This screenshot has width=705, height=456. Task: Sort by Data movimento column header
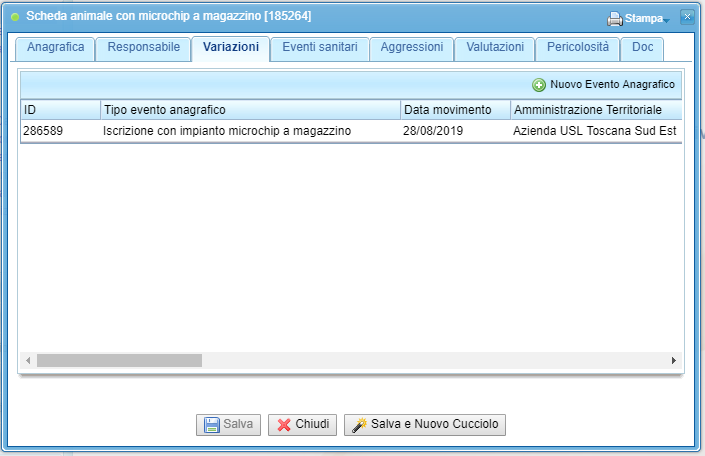pos(455,110)
